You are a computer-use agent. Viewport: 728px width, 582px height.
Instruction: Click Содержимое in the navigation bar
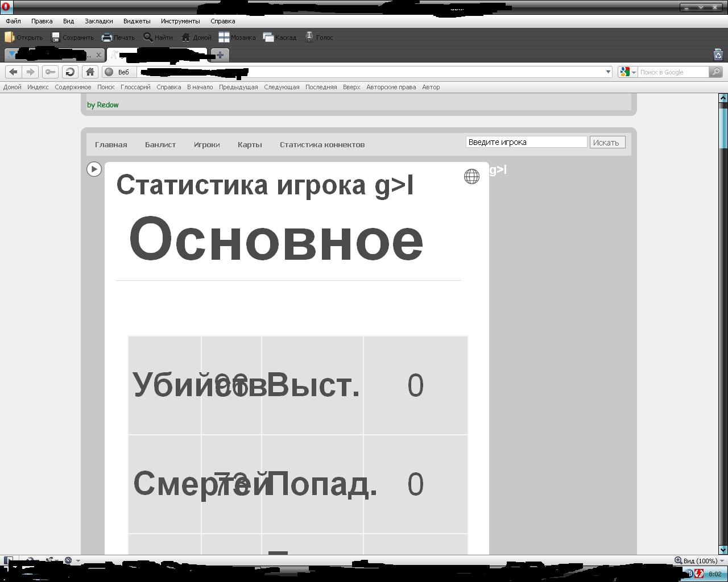73,87
